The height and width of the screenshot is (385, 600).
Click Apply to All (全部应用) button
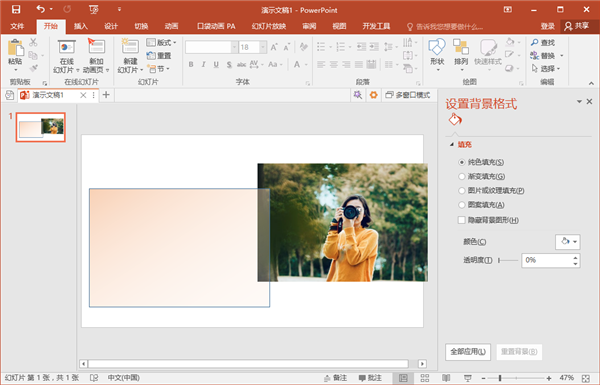click(x=468, y=352)
